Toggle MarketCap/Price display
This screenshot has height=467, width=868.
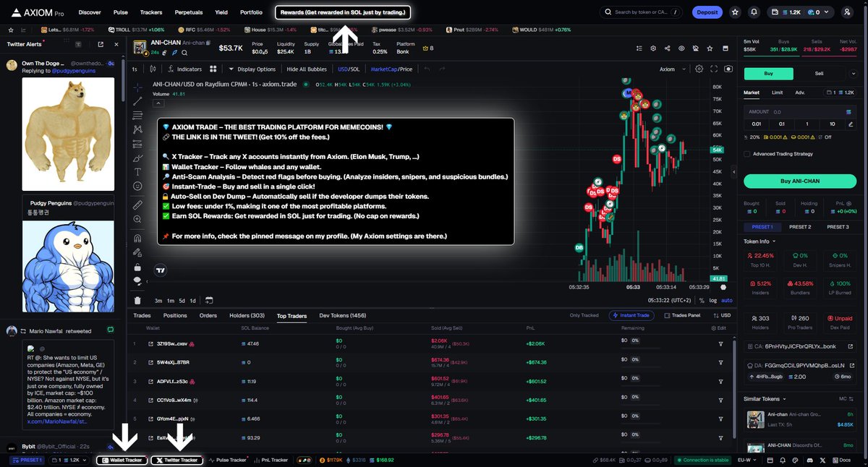391,69
